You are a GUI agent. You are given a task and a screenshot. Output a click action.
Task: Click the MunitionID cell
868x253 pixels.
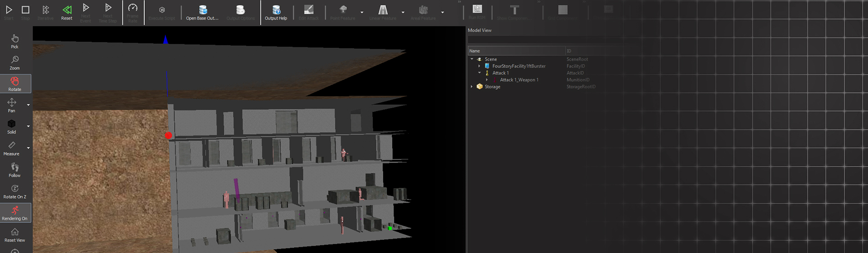pos(578,80)
